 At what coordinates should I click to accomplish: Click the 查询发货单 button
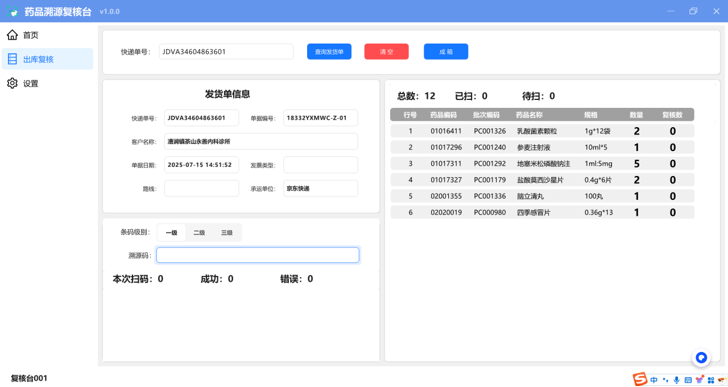[329, 52]
